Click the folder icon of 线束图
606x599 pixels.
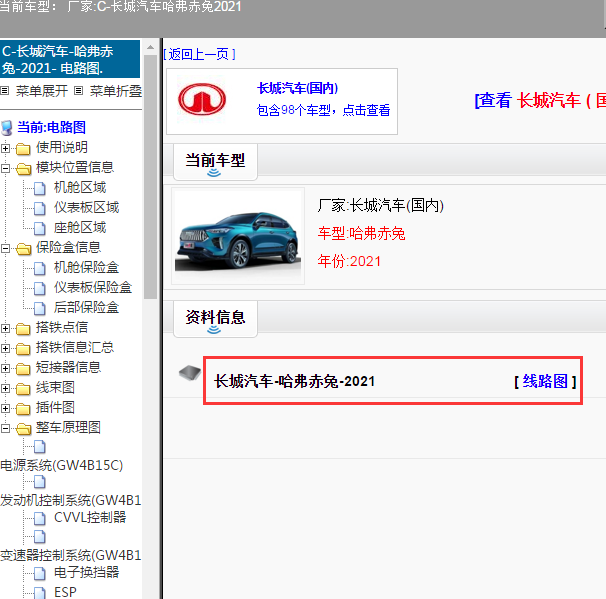click(23, 388)
